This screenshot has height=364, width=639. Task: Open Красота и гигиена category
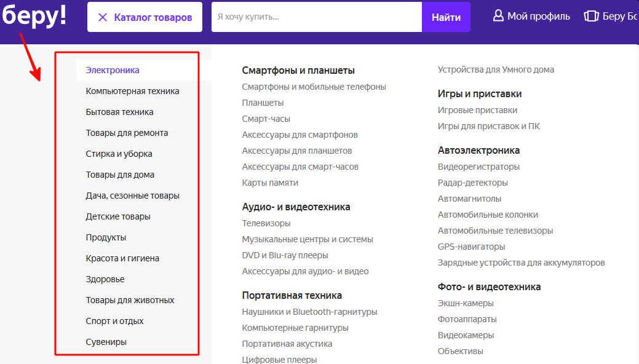122,258
